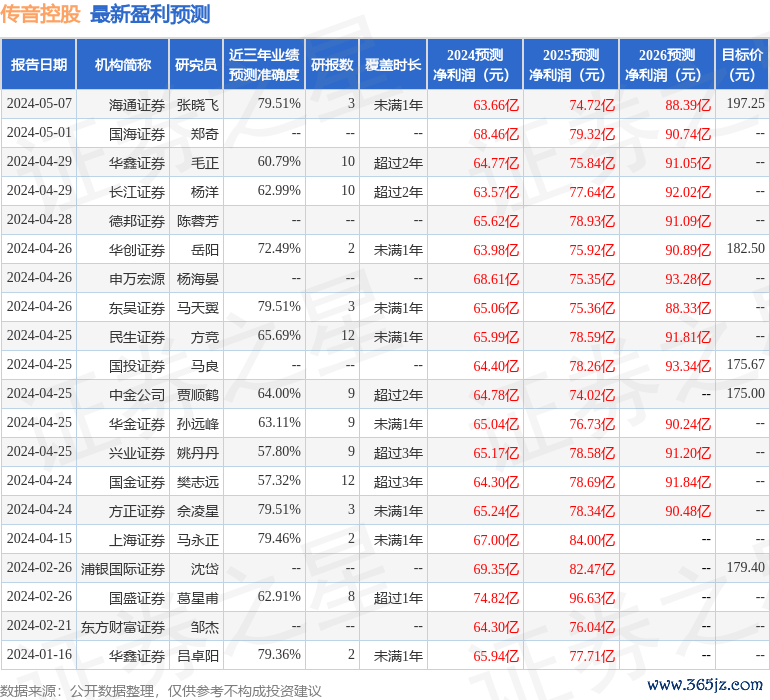Click 国金证券 institution name
Screen dimensions: 770x700
tap(137, 481)
